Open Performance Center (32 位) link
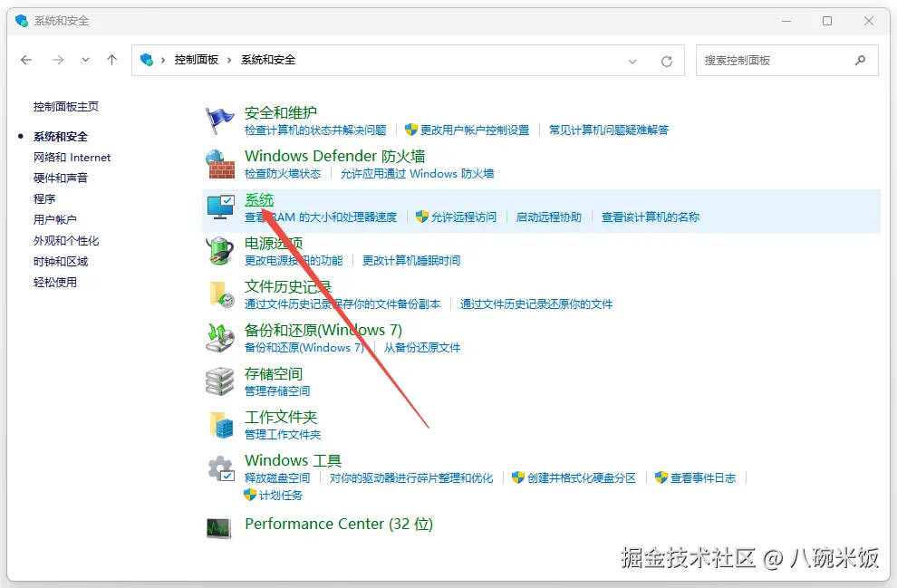Viewport: 897px width, 588px height. click(x=339, y=524)
